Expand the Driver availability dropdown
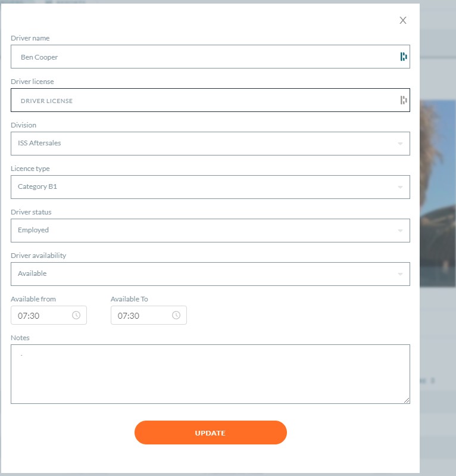Image resolution: width=456 pixels, height=476 pixels. pos(210,274)
